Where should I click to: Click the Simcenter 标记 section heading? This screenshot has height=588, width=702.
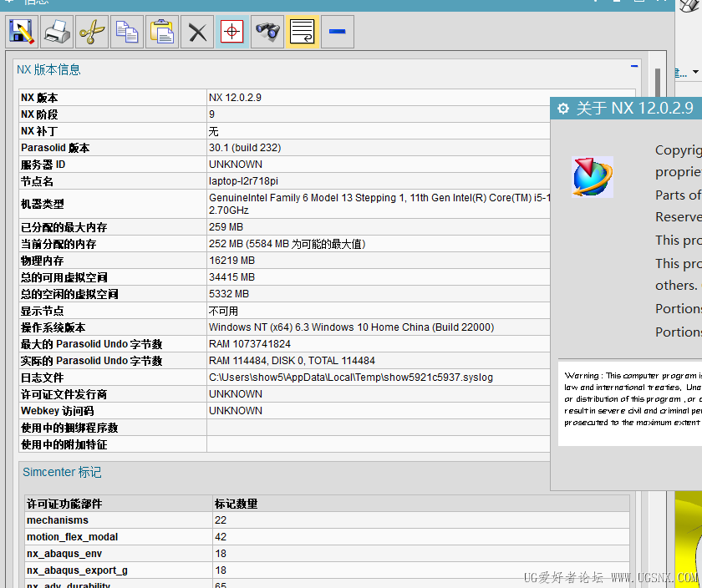click(62, 472)
